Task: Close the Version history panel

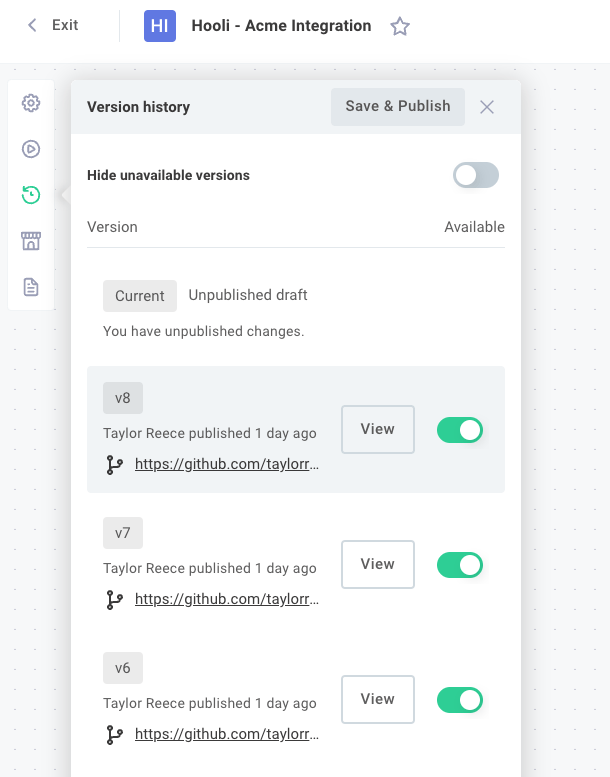Action: coord(487,107)
